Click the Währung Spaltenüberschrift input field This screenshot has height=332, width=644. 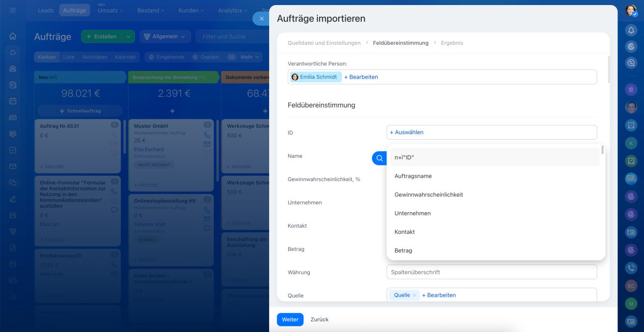pos(492,272)
